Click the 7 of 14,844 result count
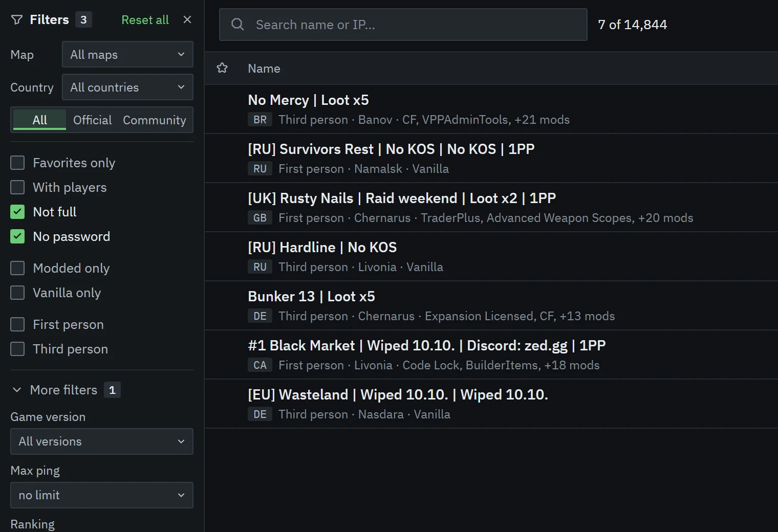The height and width of the screenshot is (532, 778). tap(633, 25)
